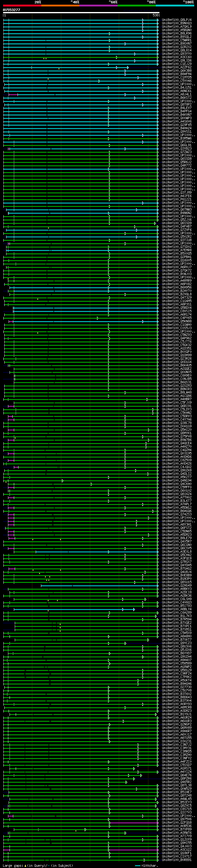Select hit label UniRef100_C1EJ29

click(x=177, y=64)
